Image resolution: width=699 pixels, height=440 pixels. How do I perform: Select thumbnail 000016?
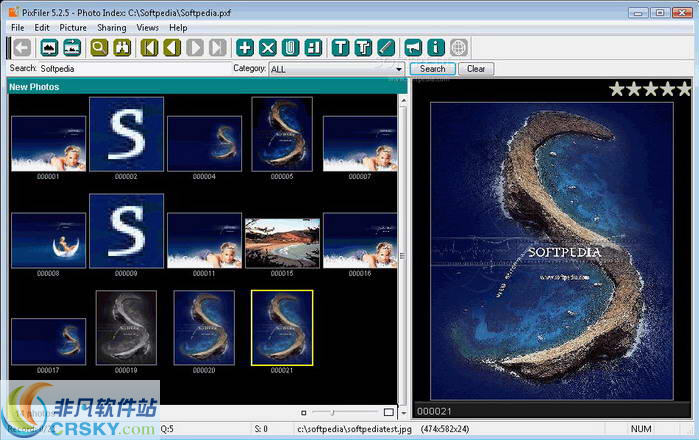point(360,240)
